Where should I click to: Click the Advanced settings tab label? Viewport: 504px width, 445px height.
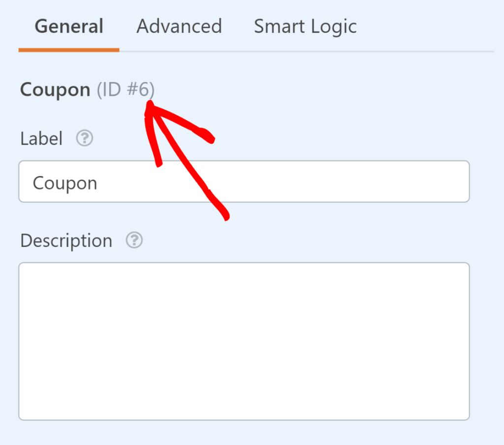[179, 27]
